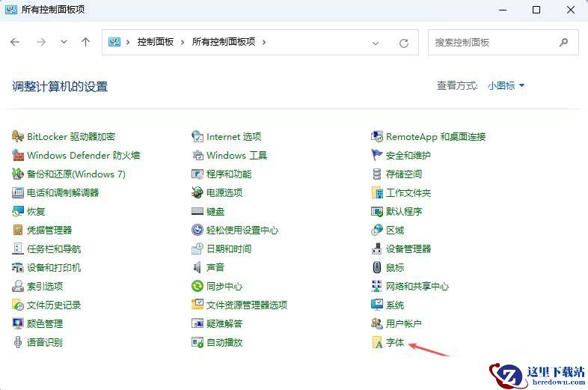Click the 搜索控制面板 search field

click(503, 43)
